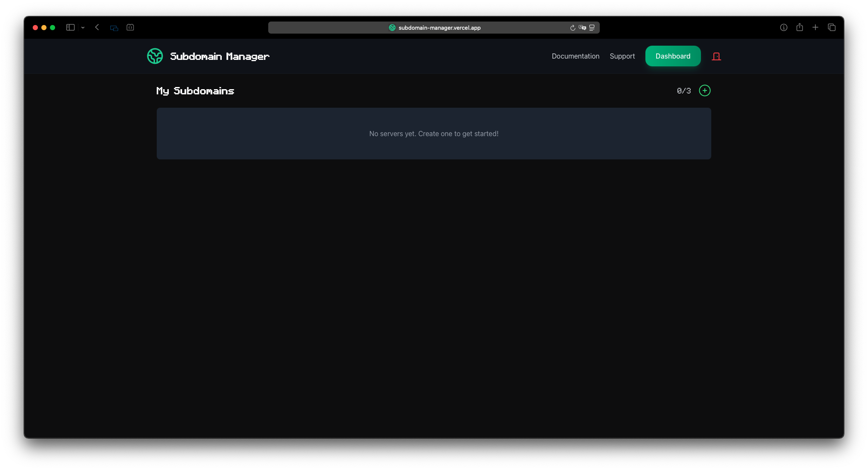Open a new browser tab with the plus icon
Viewport: 868px width, 470px height.
pos(815,27)
